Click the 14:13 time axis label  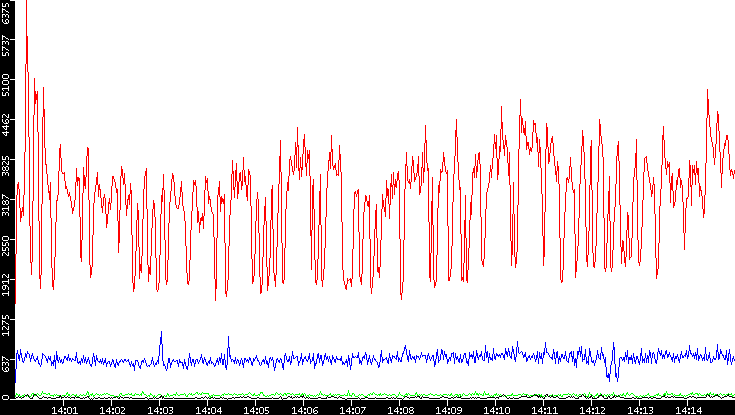coord(639,410)
